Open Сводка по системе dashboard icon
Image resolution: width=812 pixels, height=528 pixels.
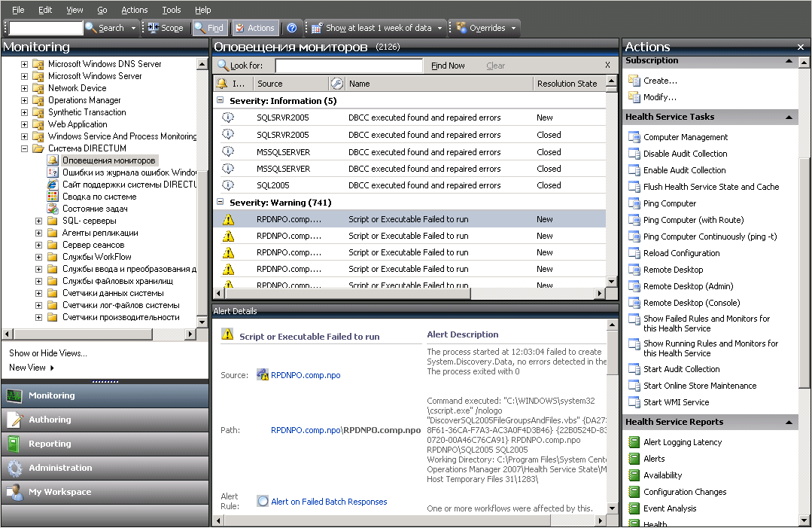pyautogui.click(x=53, y=197)
